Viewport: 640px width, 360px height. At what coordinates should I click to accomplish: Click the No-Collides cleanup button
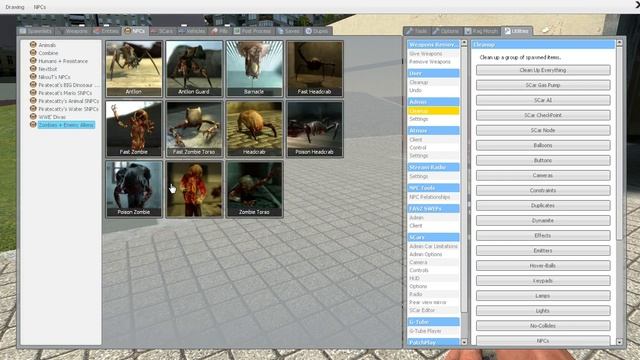point(543,326)
